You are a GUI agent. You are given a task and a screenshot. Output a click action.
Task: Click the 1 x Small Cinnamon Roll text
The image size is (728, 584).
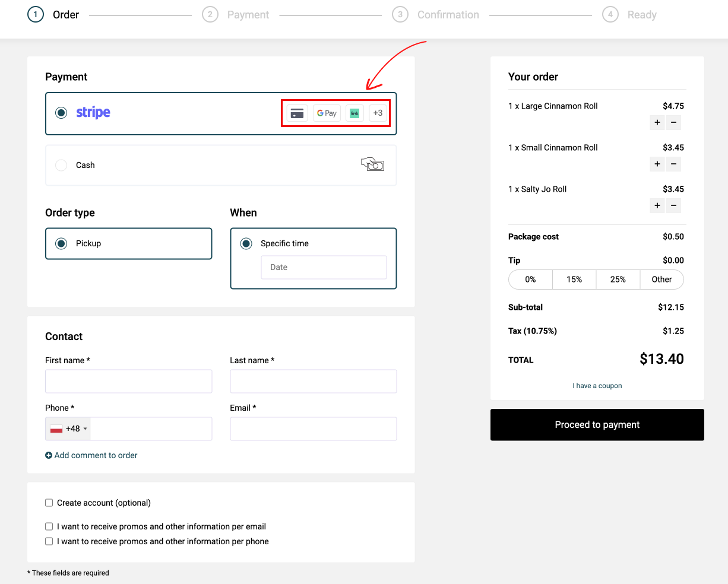pyautogui.click(x=553, y=148)
